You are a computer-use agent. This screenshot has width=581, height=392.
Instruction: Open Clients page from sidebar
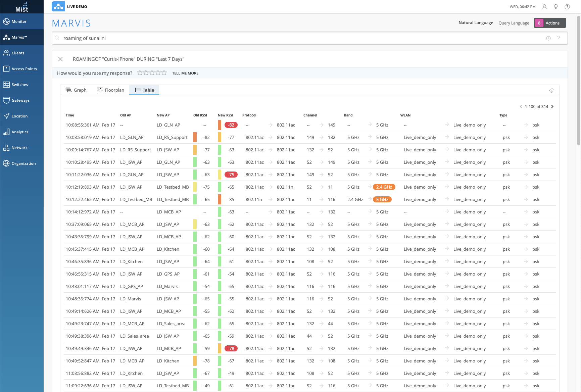click(18, 53)
